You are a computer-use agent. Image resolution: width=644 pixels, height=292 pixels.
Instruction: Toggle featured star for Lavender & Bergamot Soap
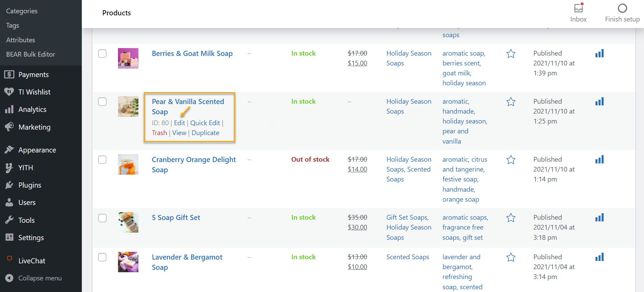point(511,257)
